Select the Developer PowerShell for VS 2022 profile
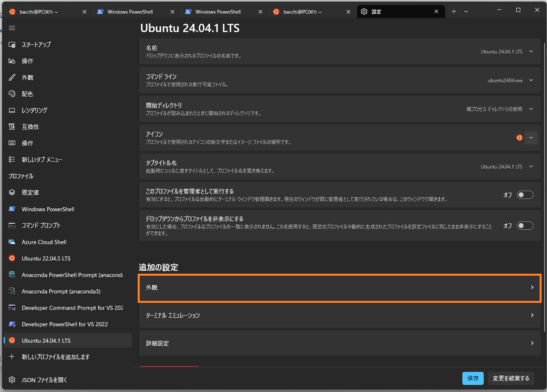 [65, 324]
